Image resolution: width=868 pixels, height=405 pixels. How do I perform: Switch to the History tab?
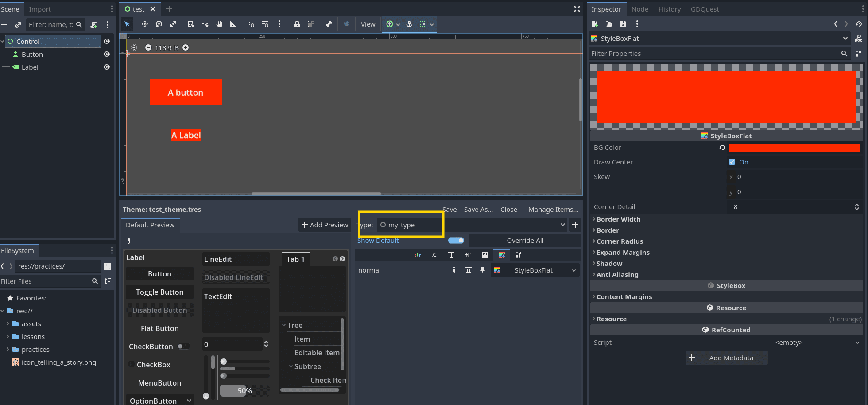669,9
